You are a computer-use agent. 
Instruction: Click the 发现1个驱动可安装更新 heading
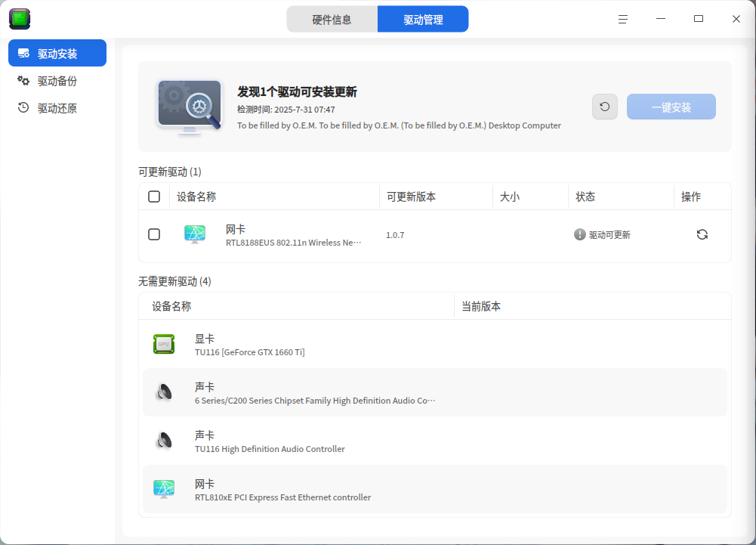tap(297, 91)
